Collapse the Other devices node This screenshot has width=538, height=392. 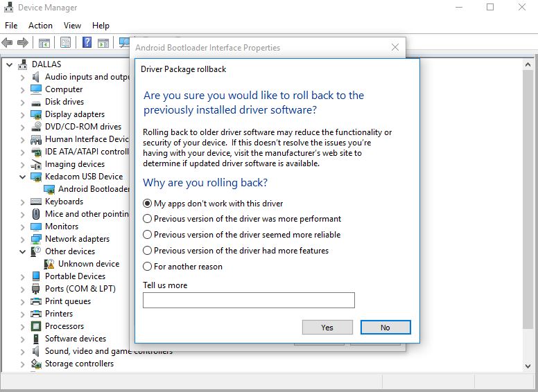tap(23, 251)
